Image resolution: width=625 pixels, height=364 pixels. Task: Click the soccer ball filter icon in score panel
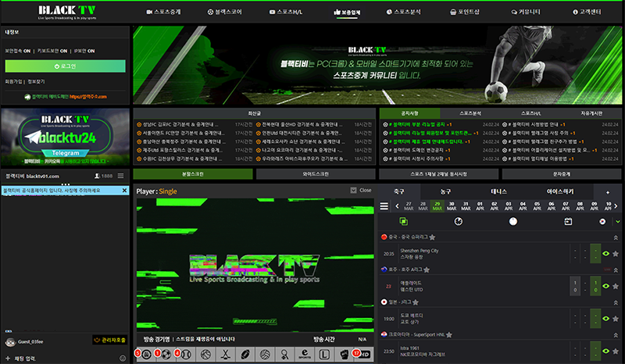[x=459, y=221]
